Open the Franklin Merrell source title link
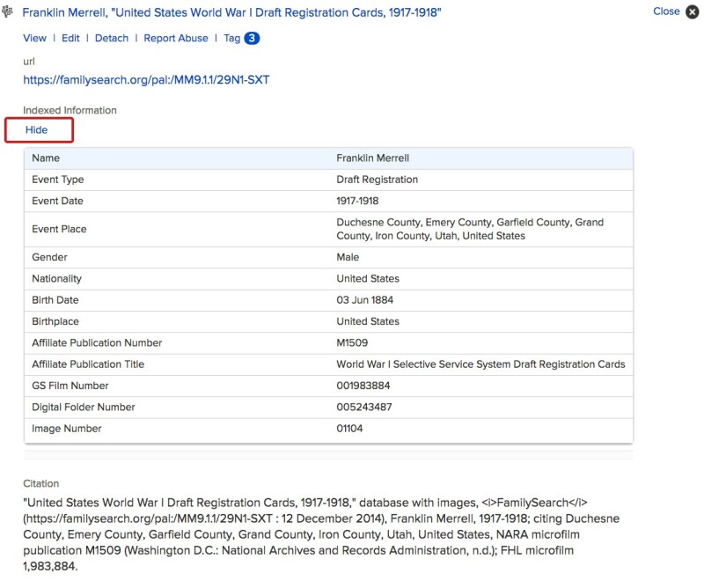Image resolution: width=704 pixels, height=588 pixels. 231,12
